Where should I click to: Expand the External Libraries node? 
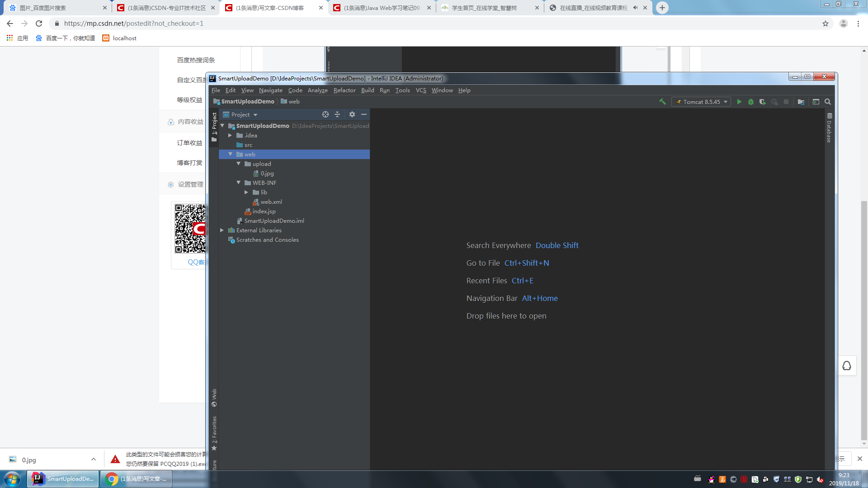(222, 230)
